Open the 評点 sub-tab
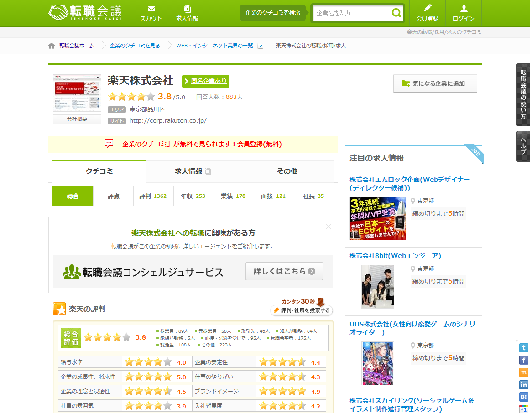The width and height of the screenshot is (532, 413). pyautogui.click(x=113, y=196)
